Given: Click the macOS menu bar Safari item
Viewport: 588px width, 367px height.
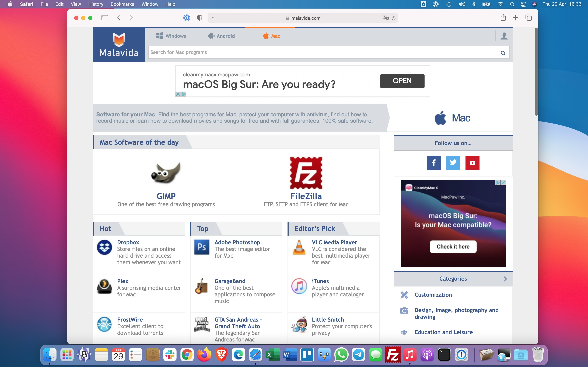Looking at the screenshot, I should tap(27, 4).
